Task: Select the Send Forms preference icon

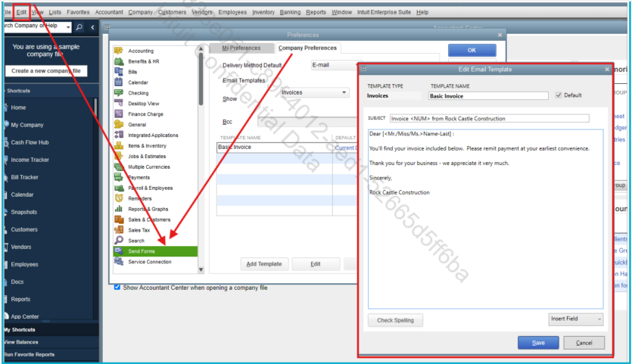Action: point(119,250)
